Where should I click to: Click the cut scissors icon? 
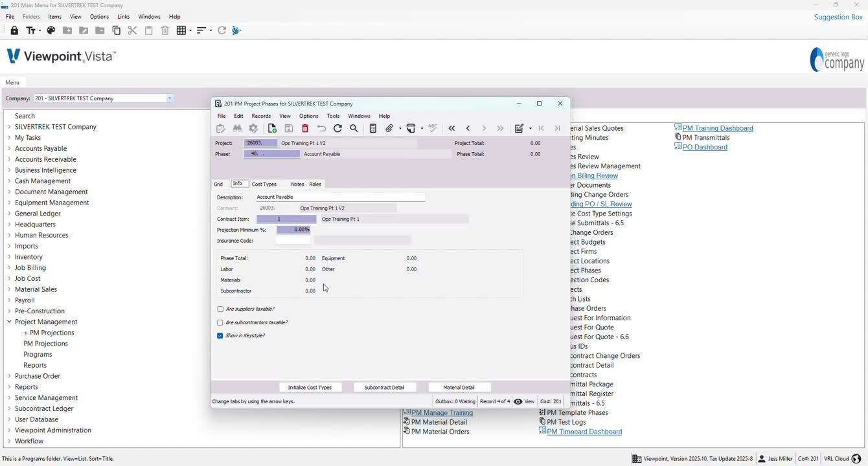(x=132, y=30)
